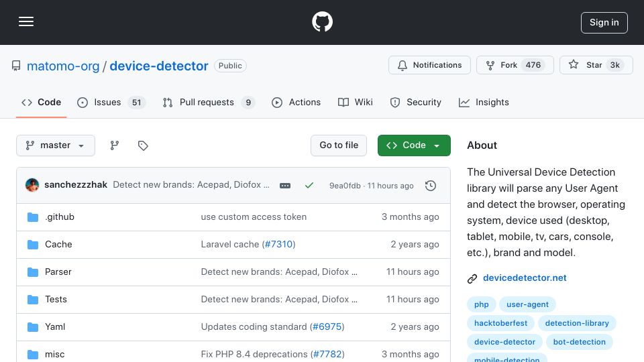Go to the Actions tab

(x=296, y=102)
